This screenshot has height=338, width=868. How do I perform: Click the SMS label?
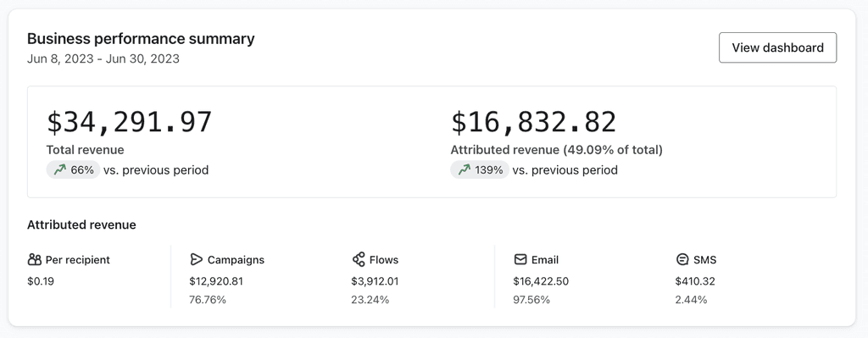(x=704, y=259)
